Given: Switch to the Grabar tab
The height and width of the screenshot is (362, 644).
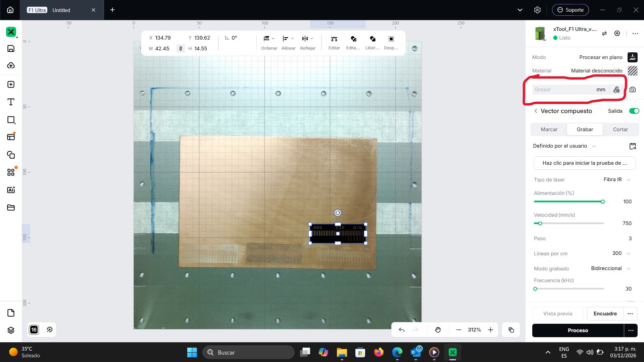Looking at the screenshot, I should click(x=585, y=130).
